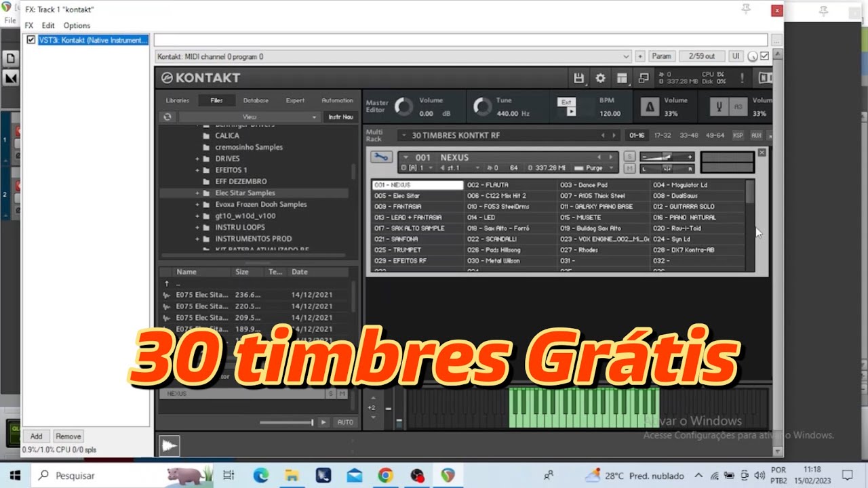868x488 pixels.
Task: Toggle the Instr Nav button
Action: [340, 117]
